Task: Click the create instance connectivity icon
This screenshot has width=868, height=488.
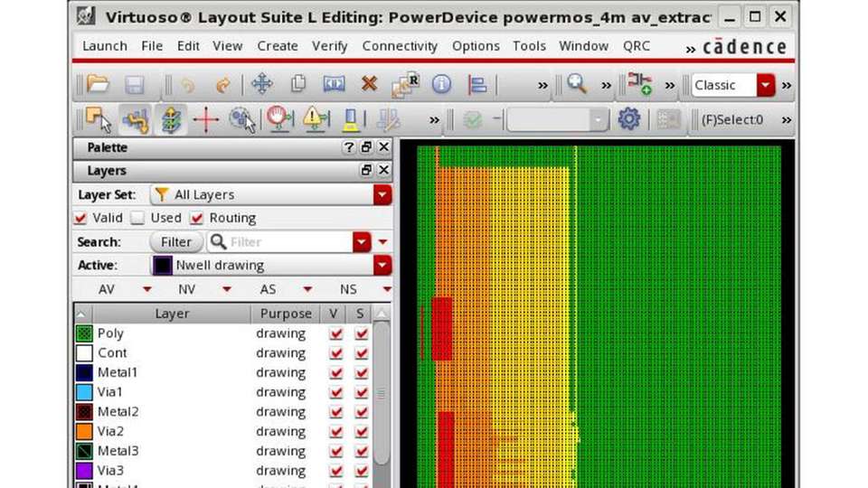Action: [639, 84]
